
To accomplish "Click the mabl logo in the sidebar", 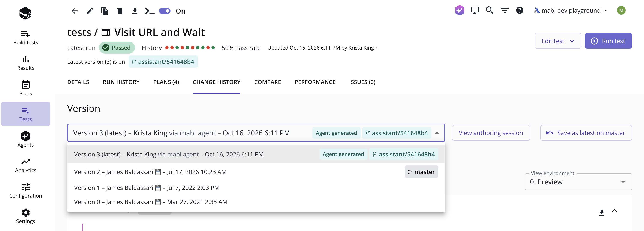I will pyautogui.click(x=25, y=13).
